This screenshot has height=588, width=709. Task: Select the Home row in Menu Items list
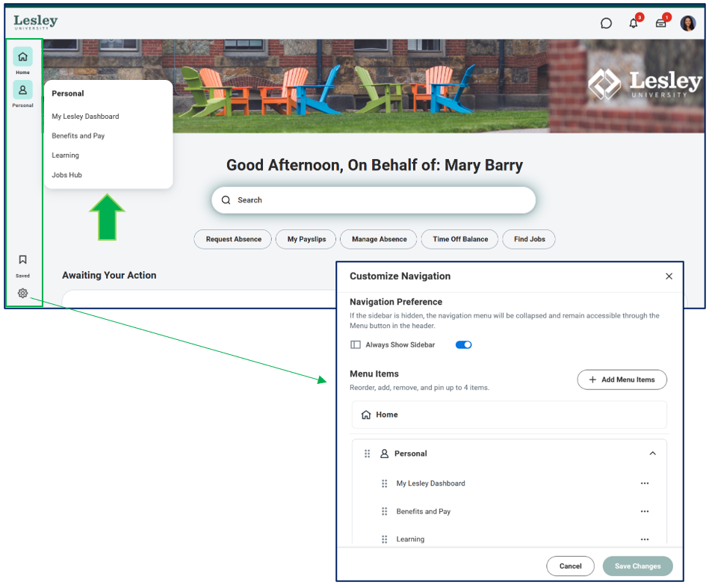click(x=509, y=415)
